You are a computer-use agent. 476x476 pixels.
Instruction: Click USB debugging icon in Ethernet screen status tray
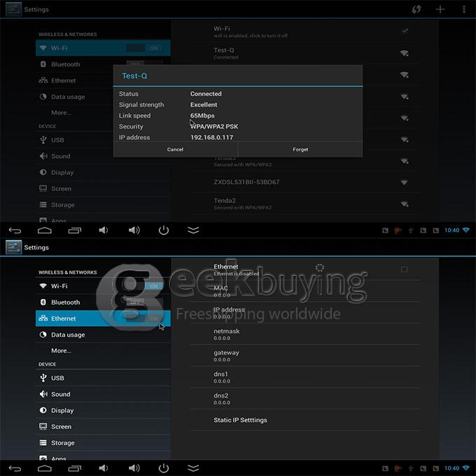(x=410, y=468)
